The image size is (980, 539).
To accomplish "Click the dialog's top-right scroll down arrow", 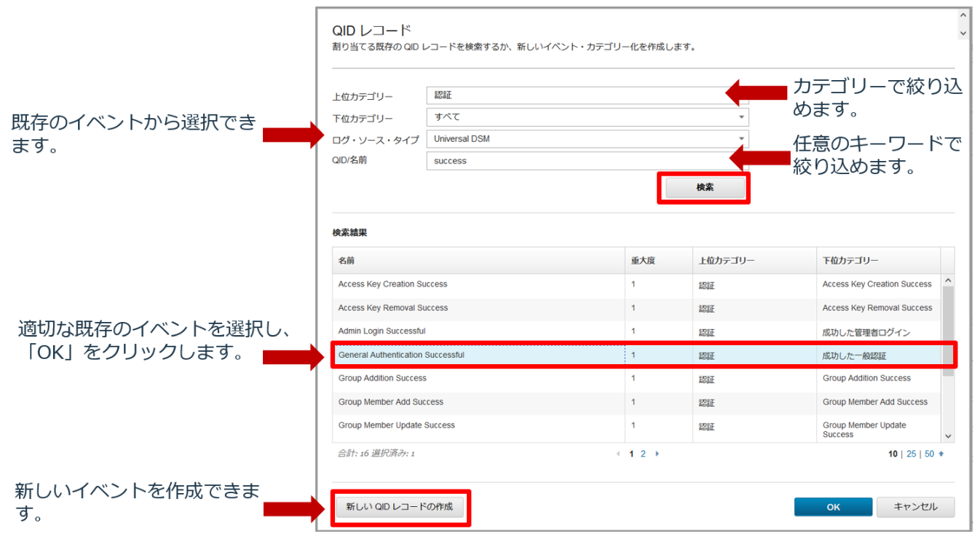I will coord(963,33).
